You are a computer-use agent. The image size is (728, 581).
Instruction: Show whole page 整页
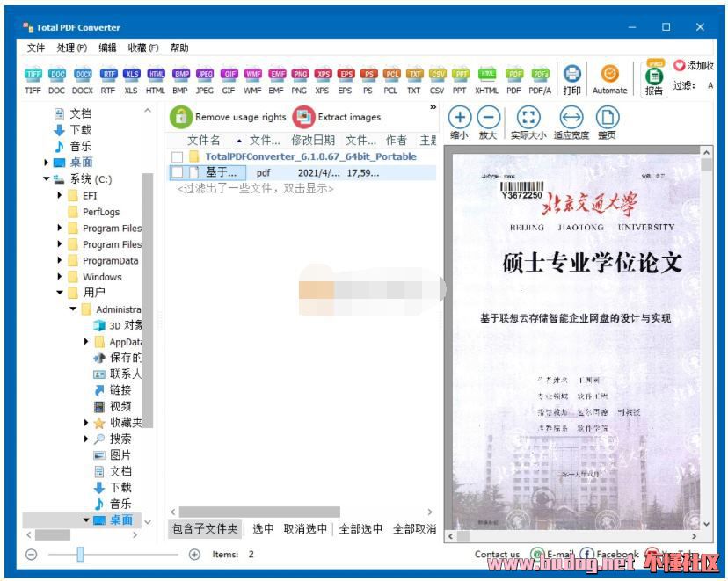pyautogui.click(x=608, y=123)
